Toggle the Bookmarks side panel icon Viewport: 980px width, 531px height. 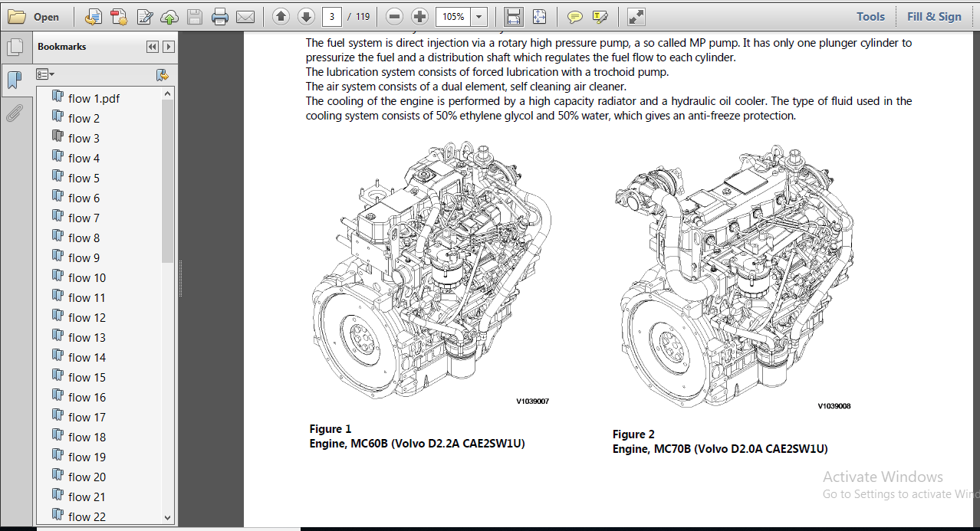(14, 80)
